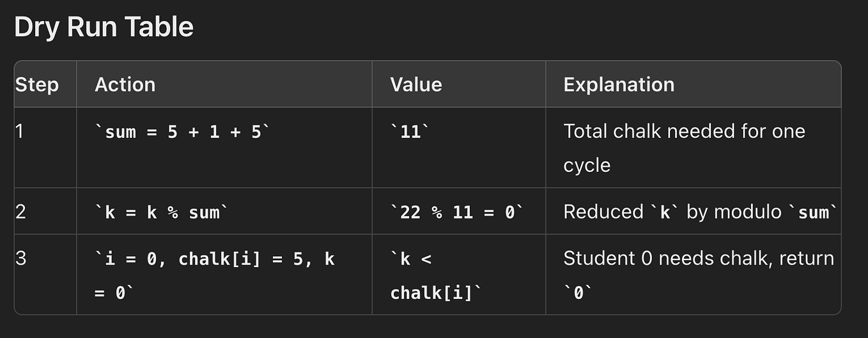
Task: Click 'Total chalk needed for one cycle' text
Action: tap(683, 148)
